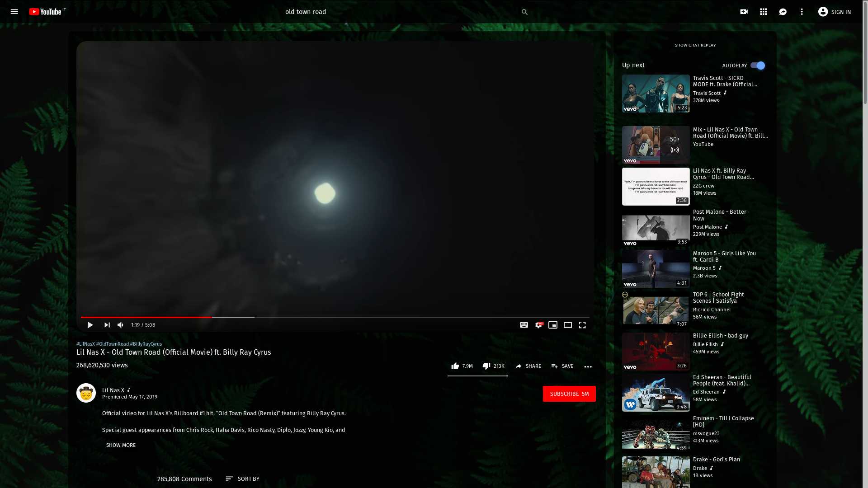Screen dimensions: 868x488
Task: Enter full screen mode
Action: pyautogui.click(x=582, y=325)
